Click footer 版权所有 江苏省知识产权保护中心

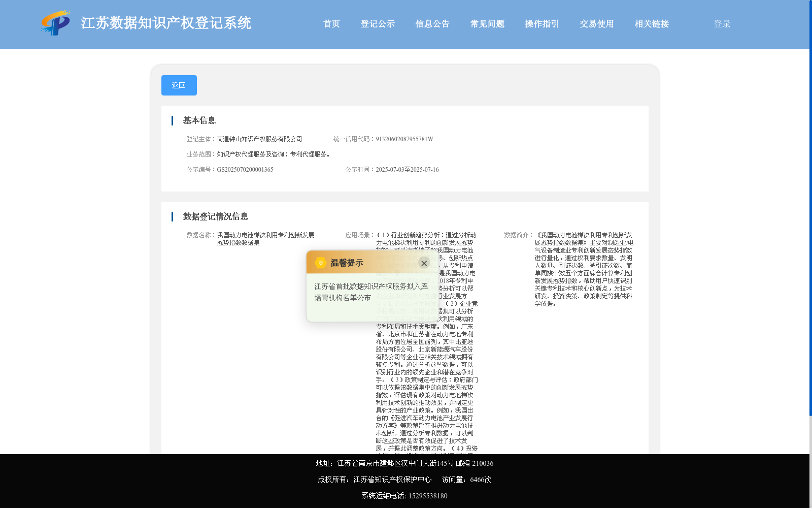[x=375, y=480]
